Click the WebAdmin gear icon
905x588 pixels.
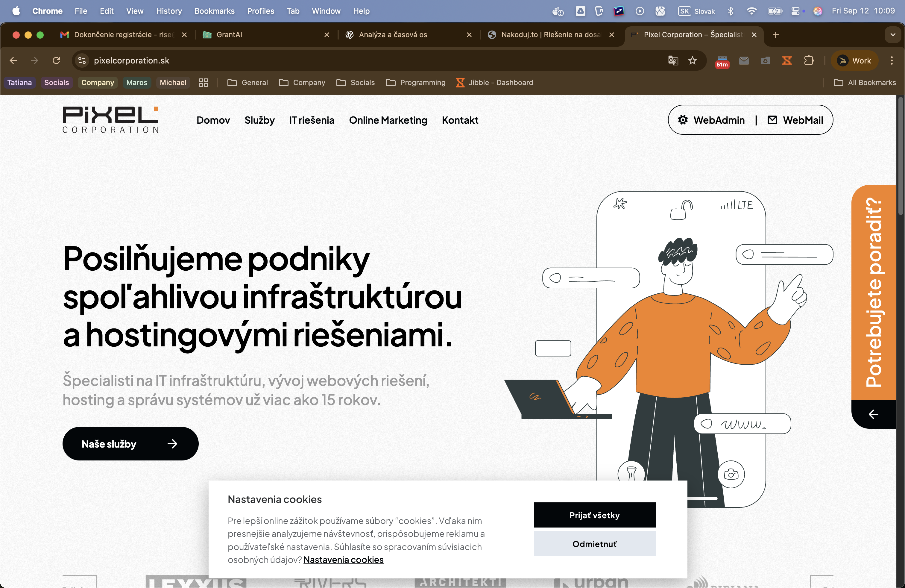coord(683,120)
